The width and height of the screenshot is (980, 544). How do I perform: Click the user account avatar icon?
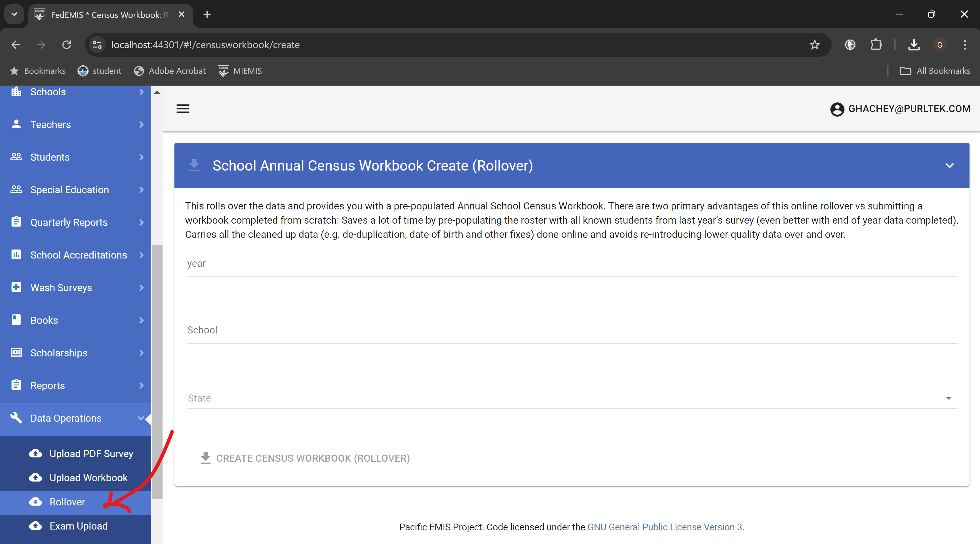tap(837, 109)
